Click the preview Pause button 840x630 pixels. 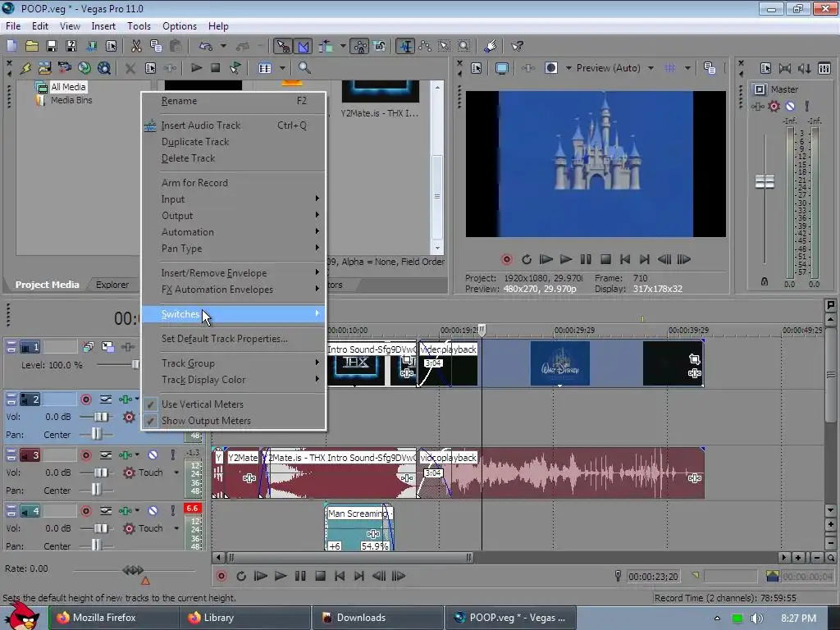click(586, 259)
